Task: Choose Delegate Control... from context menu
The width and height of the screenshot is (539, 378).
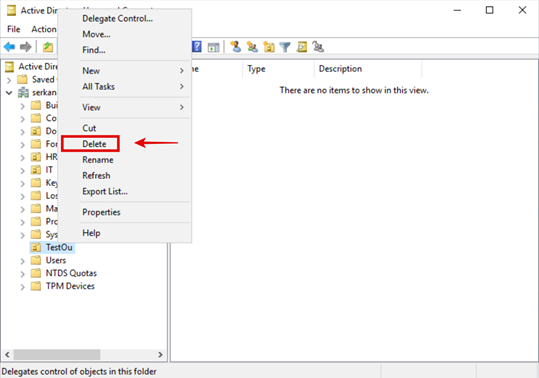Action: 125,19
